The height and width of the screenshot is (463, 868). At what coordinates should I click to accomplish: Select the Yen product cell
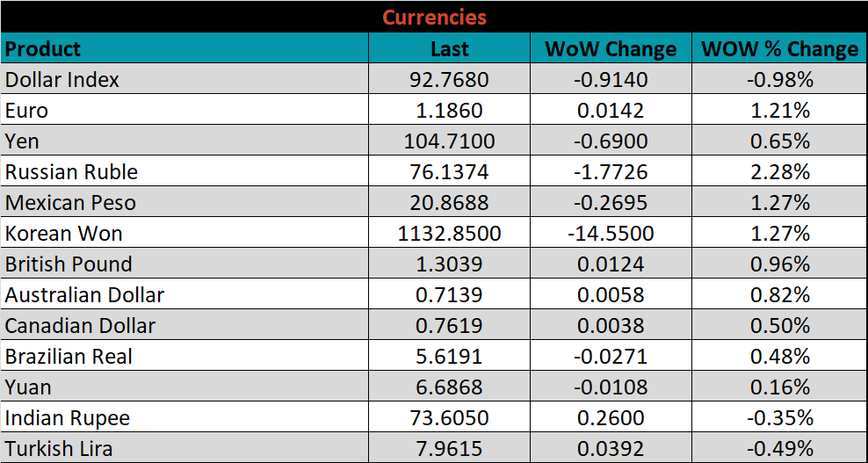point(22,141)
